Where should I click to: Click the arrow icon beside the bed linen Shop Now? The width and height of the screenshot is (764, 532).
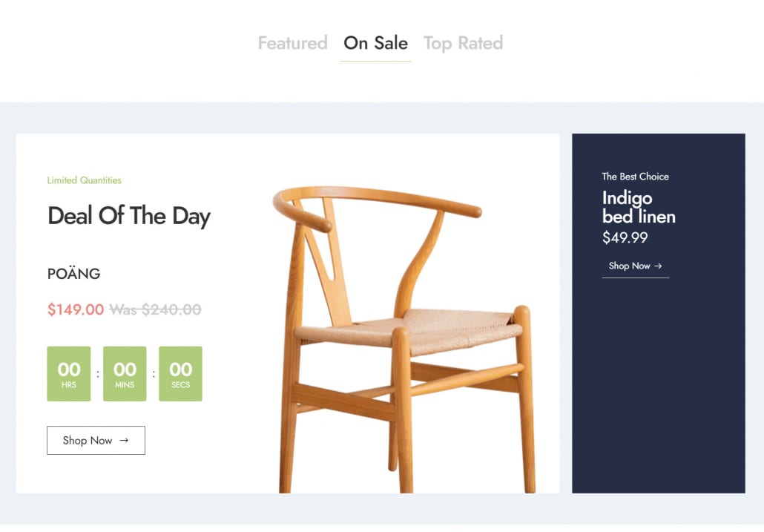[658, 266]
